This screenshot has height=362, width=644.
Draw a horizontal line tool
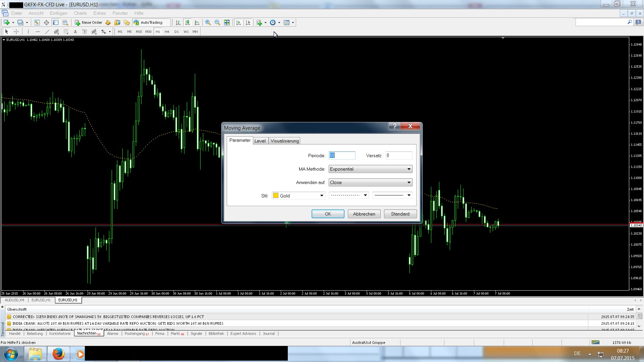click(x=38, y=32)
